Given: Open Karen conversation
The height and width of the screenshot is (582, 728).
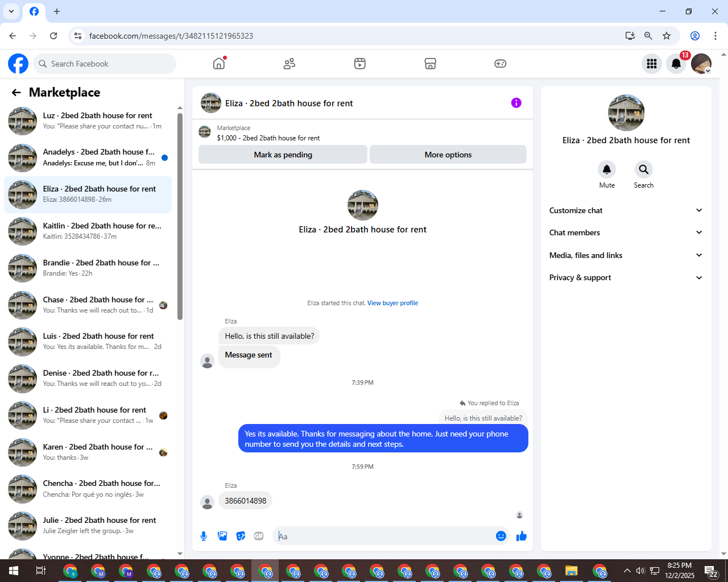Looking at the screenshot, I should click(88, 452).
